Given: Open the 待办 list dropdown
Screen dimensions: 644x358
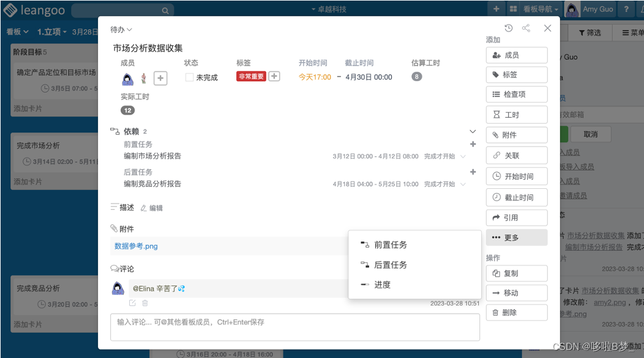Looking at the screenshot, I should 121,29.
